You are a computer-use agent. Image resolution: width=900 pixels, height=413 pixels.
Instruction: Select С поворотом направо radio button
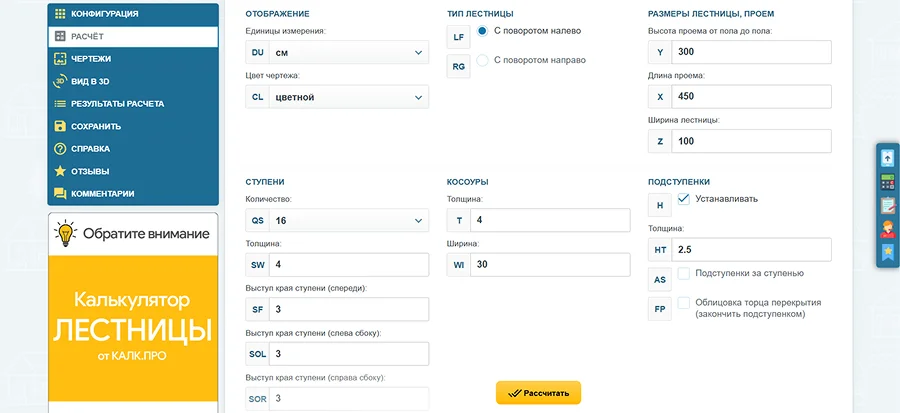pos(483,60)
